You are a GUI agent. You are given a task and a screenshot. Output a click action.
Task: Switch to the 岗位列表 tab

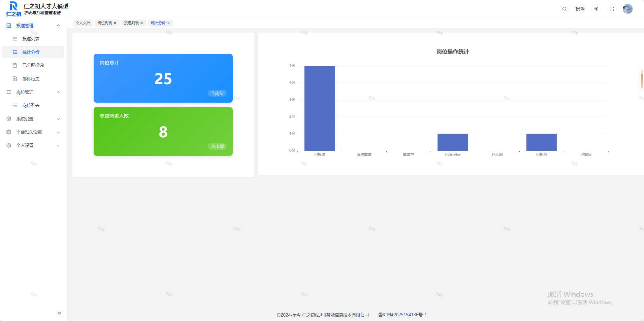[x=105, y=23]
